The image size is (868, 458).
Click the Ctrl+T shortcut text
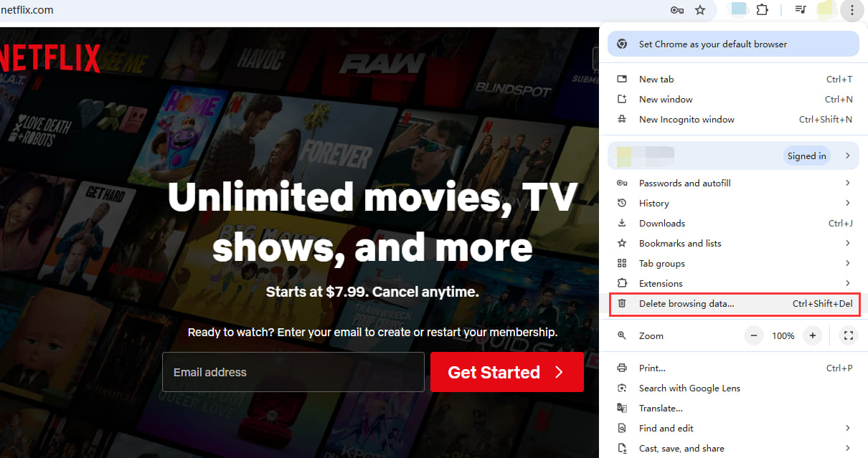click(839, 80)
